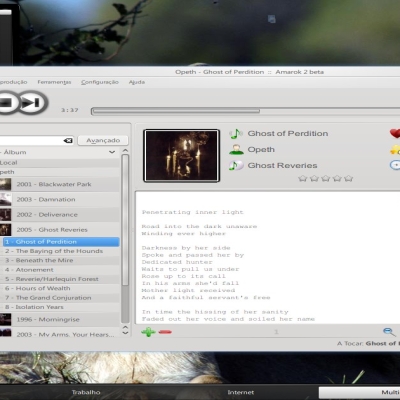
Task: Set rating with the fifth star
Action: pos(349,178)
